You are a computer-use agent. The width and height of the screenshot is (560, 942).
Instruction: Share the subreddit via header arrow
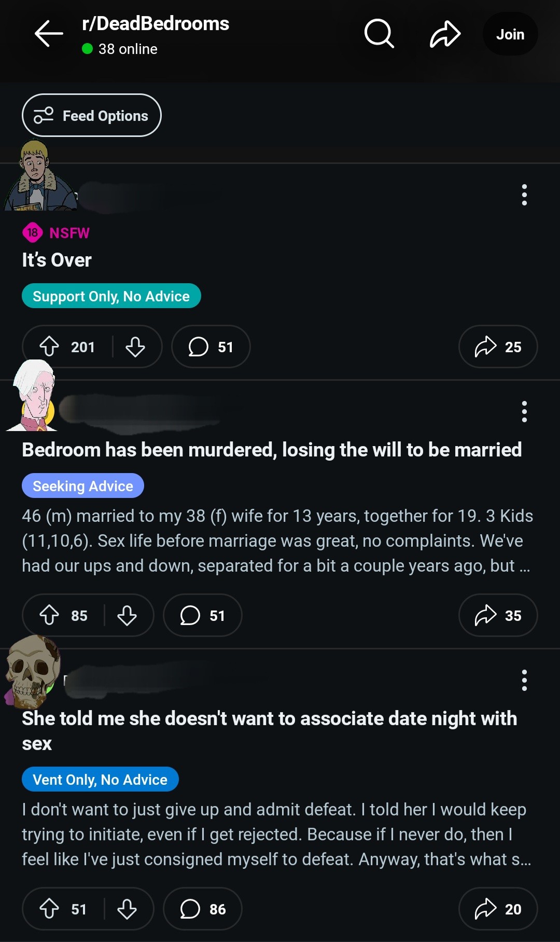pyautogui.click(x=445, y=34)
